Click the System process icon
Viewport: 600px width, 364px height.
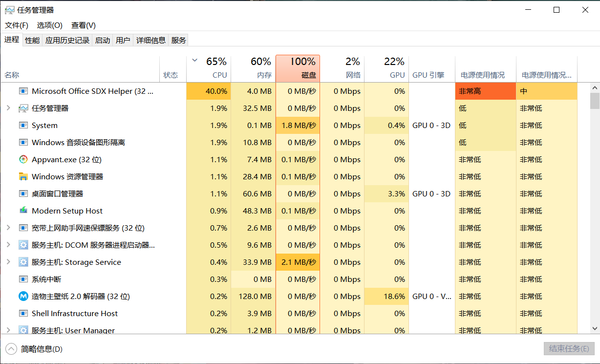click(23, 125)
